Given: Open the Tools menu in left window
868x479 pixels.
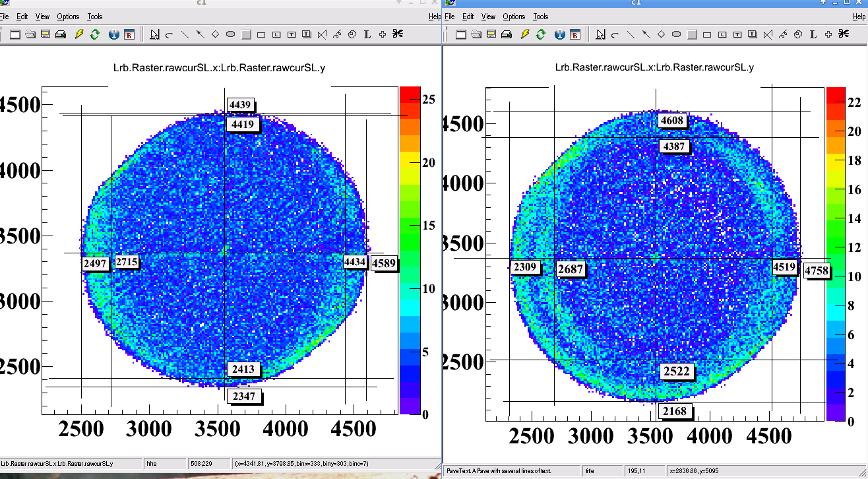Looking at the screenshot, I should click(95, 16).
